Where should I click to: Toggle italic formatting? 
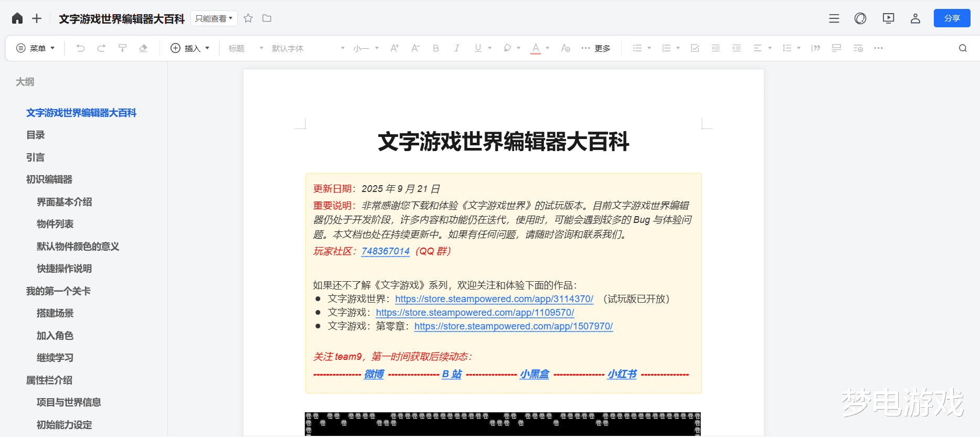(x=457, y=48)
